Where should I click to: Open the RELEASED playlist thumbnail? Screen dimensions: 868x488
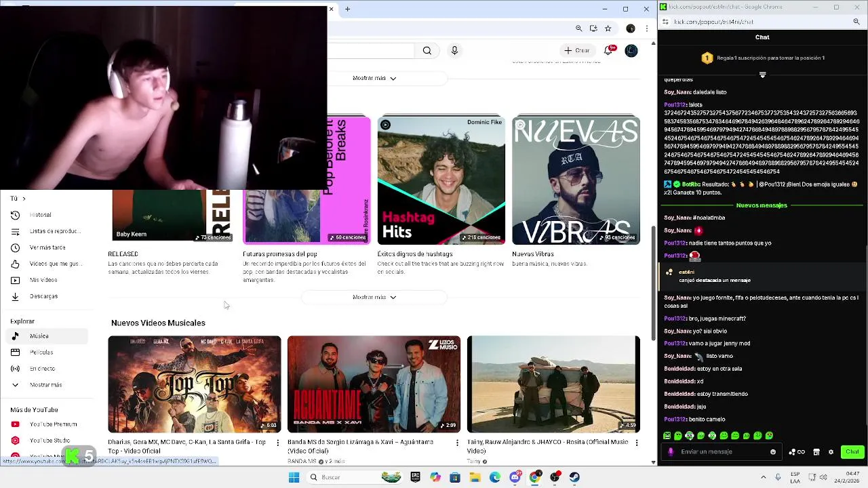pos(170,216)
